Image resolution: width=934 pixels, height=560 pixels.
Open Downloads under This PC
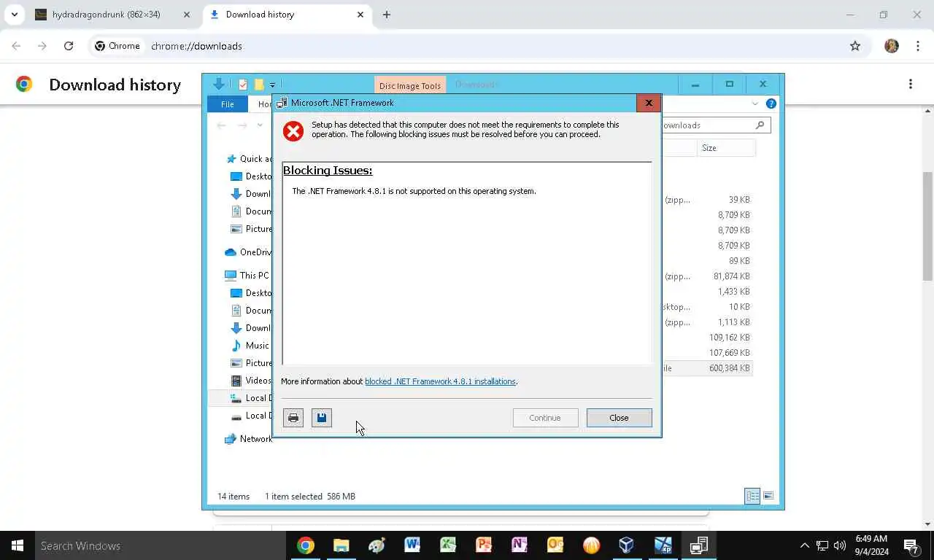pos(250,328)
